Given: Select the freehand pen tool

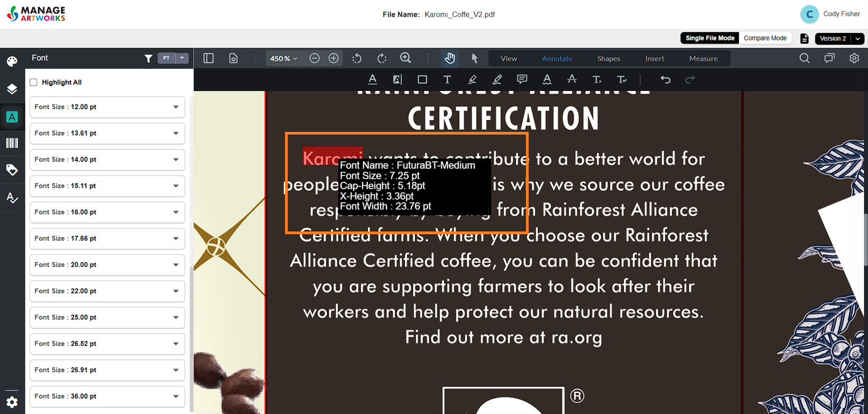Looking at the screenshot, I should click(x=497, y=80).
